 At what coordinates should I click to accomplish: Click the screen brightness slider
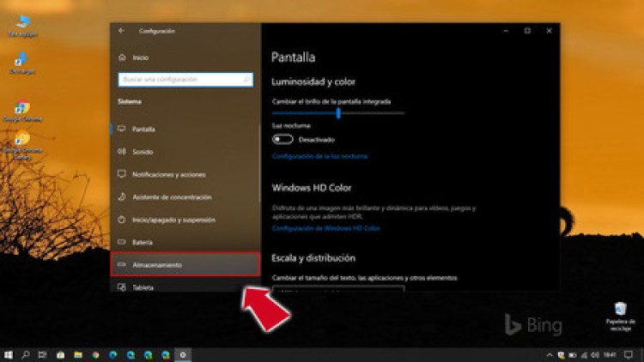pos(338,112)
